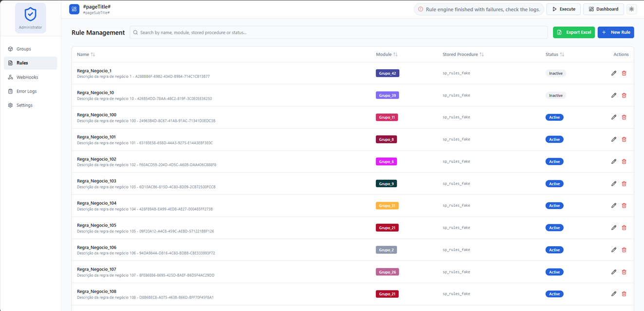
Task: Edit rule Regra_Negocio_107 with pencil icon
Action: coord(614,272)
